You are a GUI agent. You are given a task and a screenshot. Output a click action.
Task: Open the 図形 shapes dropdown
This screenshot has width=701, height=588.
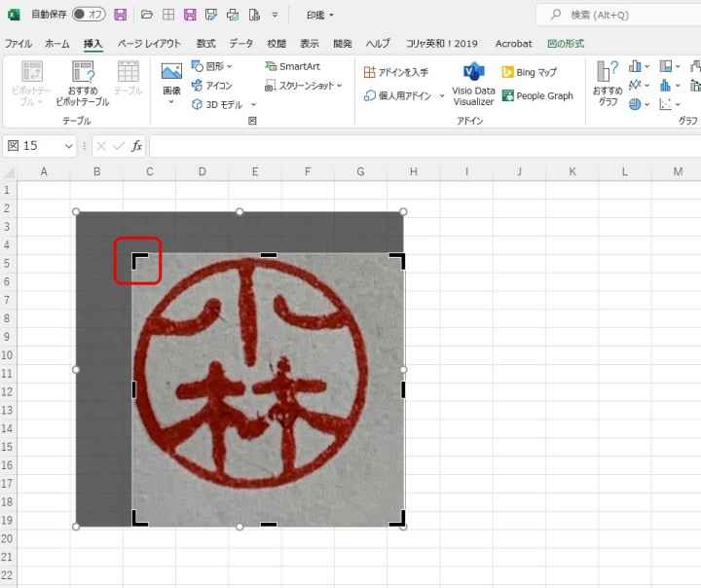[212, 66]
